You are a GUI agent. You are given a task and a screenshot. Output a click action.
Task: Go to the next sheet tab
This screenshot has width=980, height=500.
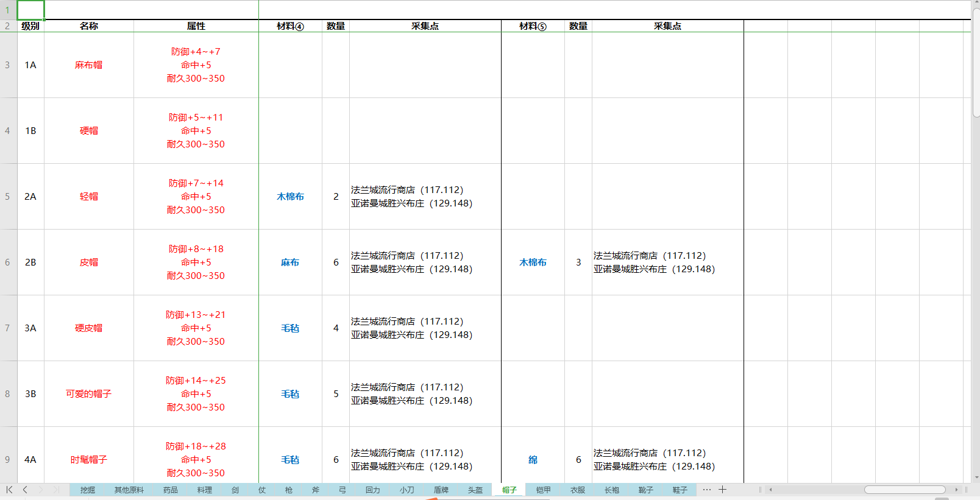(41, 490)
